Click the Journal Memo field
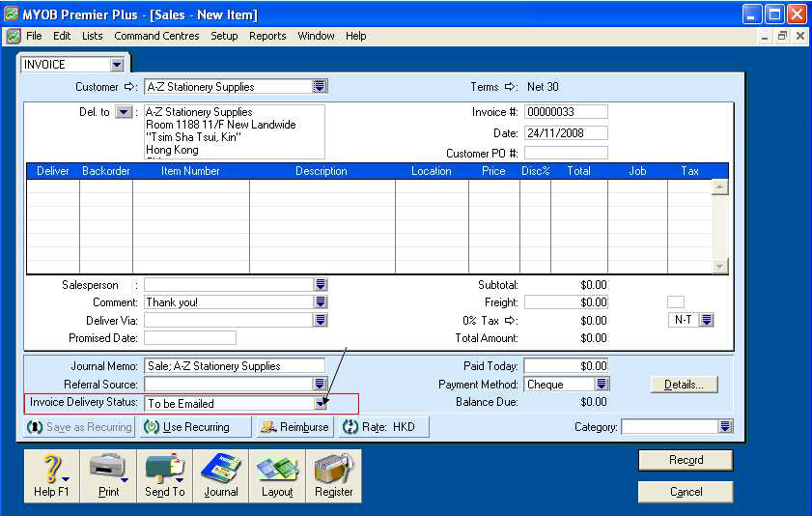 (x=235, y=366)
